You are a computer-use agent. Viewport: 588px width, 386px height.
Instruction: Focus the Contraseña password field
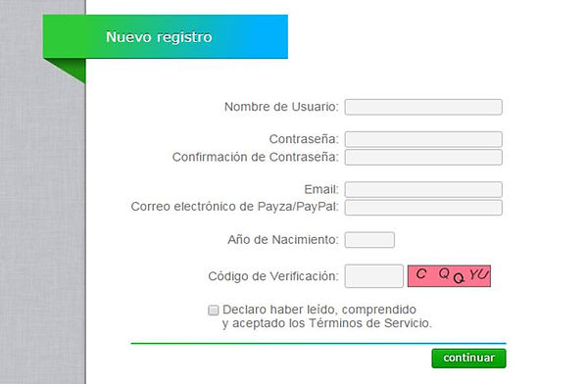tap(423, 139)
